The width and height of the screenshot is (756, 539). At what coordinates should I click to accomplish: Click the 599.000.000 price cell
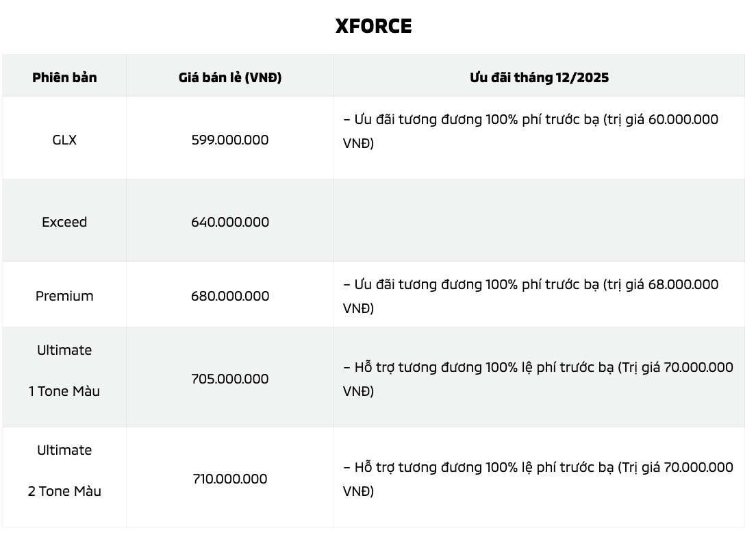click(230, 140)
